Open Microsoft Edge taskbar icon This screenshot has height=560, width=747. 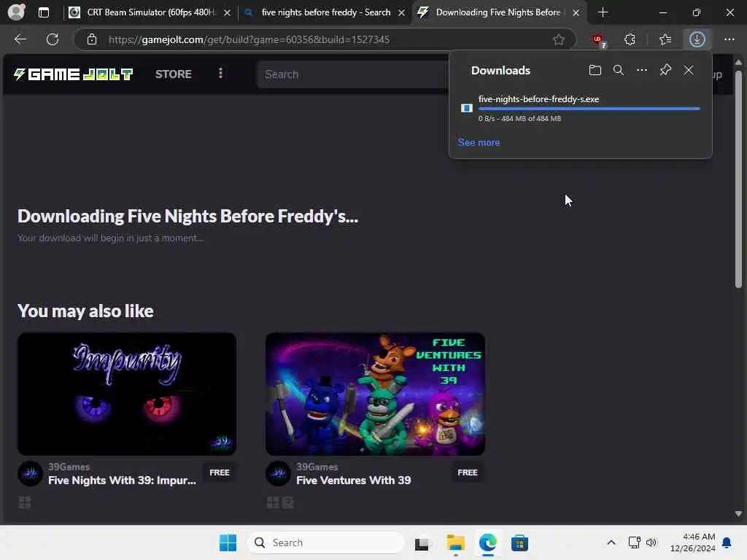pyautogui.click(x=487, y=542)
